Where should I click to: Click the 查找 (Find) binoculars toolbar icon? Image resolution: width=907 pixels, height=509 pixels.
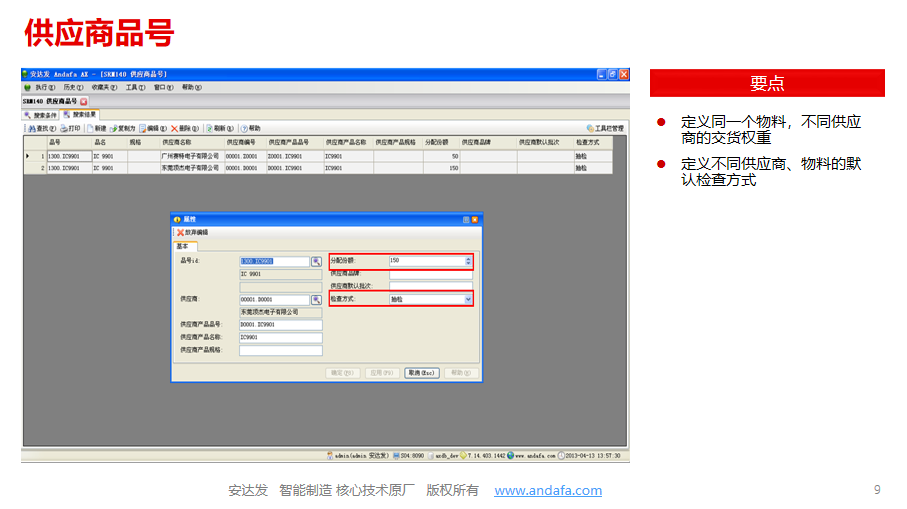click(30, 128)
